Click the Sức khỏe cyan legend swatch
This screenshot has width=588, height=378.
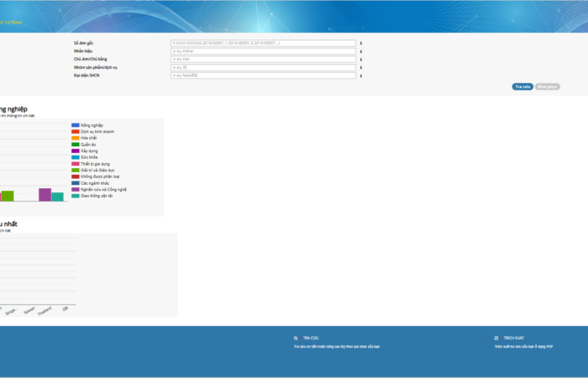[x=76, y=158]
